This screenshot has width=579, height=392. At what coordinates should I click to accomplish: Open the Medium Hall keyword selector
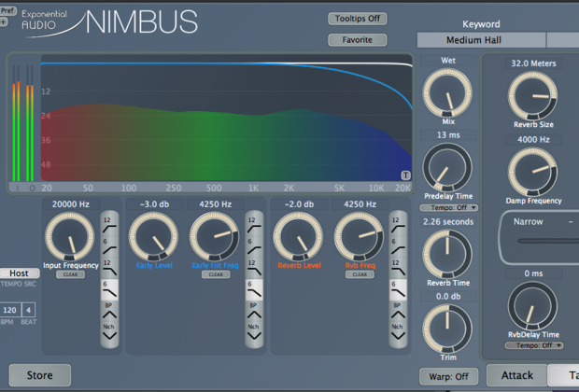[x=481, y=40]
